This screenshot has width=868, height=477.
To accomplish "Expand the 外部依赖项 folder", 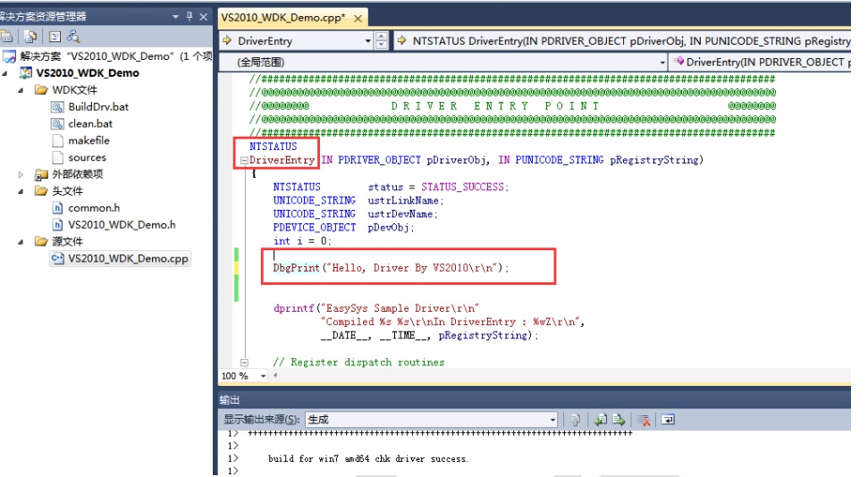I will click(21, 174).
